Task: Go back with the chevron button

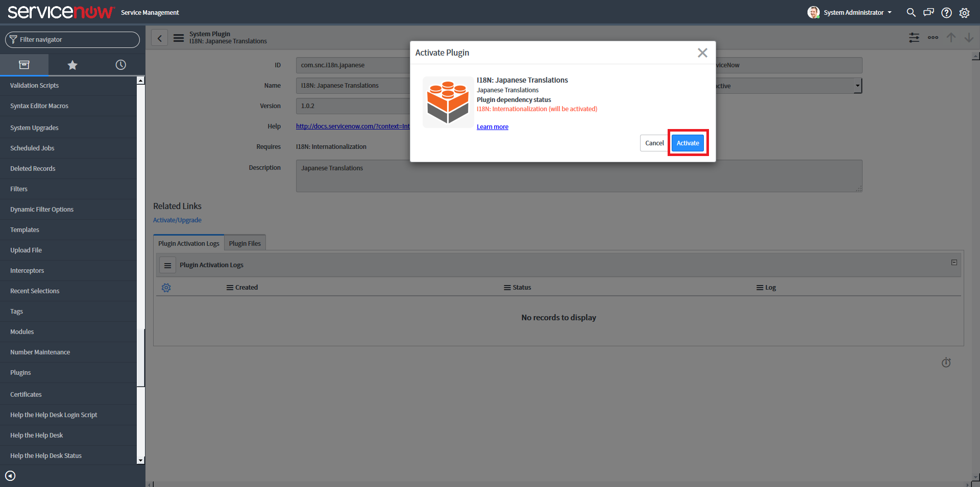Action: pyautogui.click(x=159, y=38)
